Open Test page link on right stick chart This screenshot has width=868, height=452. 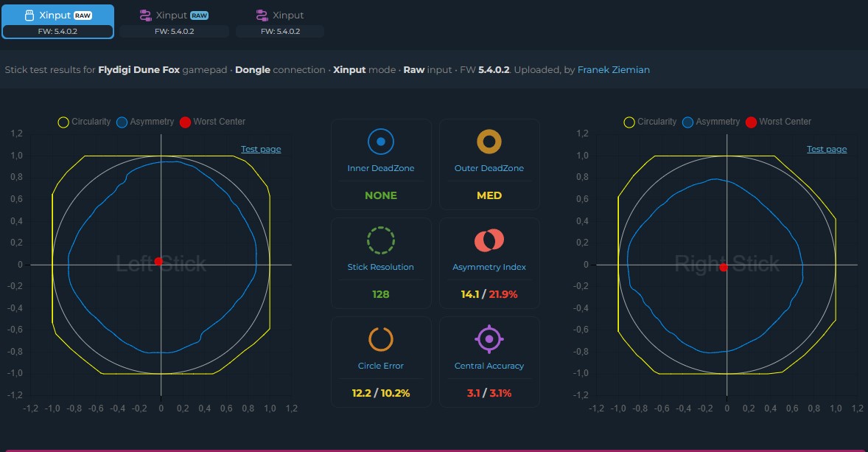[827, 149]
